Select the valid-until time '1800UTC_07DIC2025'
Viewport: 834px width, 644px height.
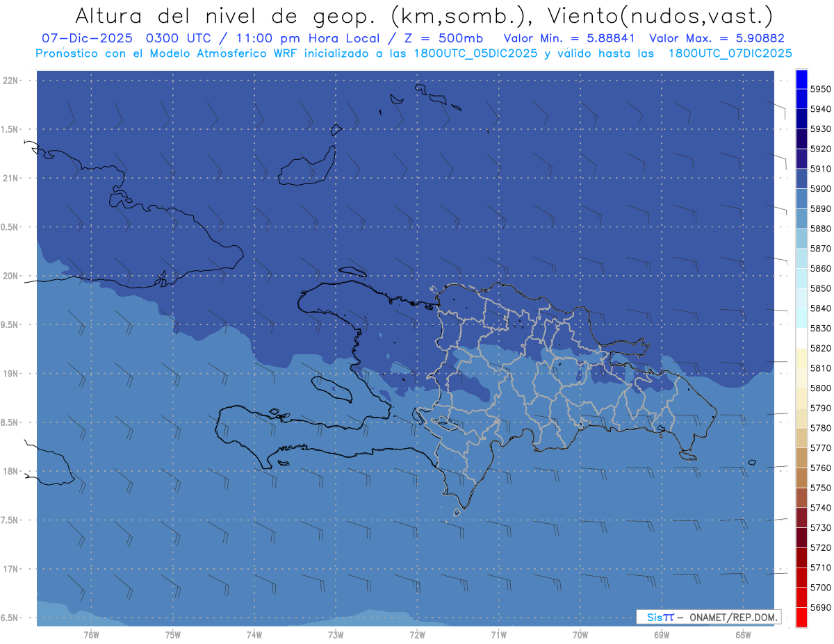[x=730, y=53]
